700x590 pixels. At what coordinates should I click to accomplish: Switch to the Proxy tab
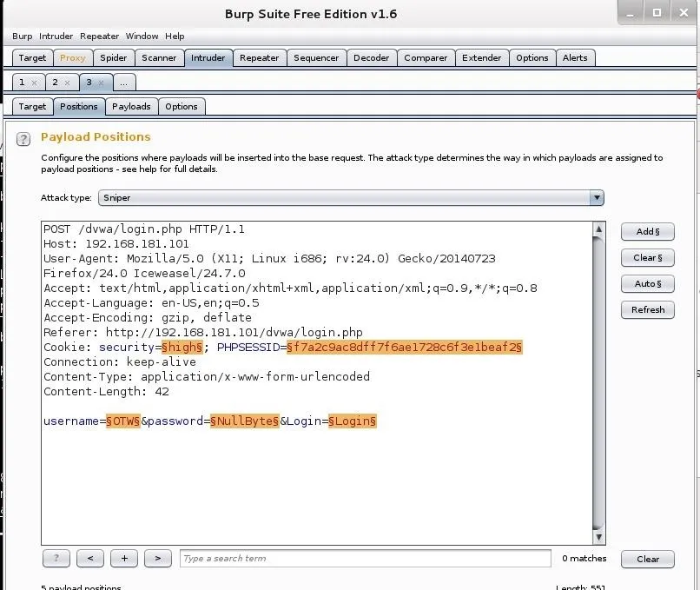pos(72,57)
